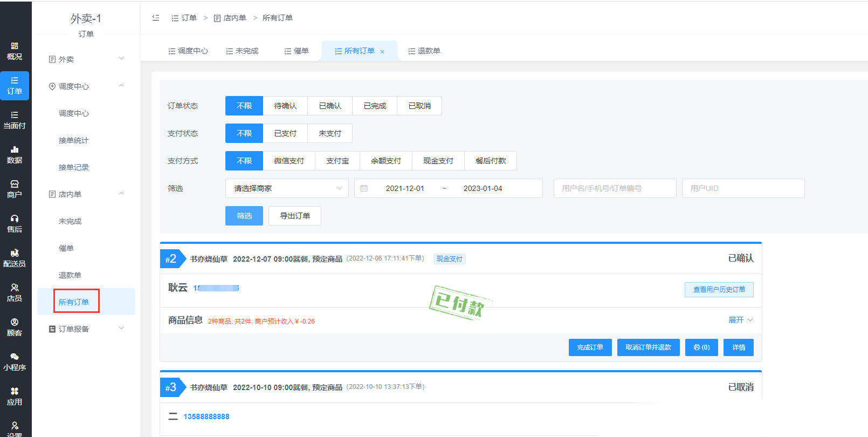The height and width of the screenshot is (437, 868).
Task: Open the 应用 apps sidebar icon
Action: pos(15,397)
